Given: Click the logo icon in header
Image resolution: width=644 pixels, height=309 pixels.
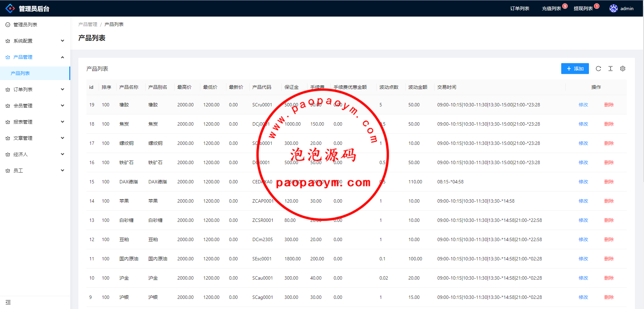Looking at the screenshot, I should coord(10,8).
